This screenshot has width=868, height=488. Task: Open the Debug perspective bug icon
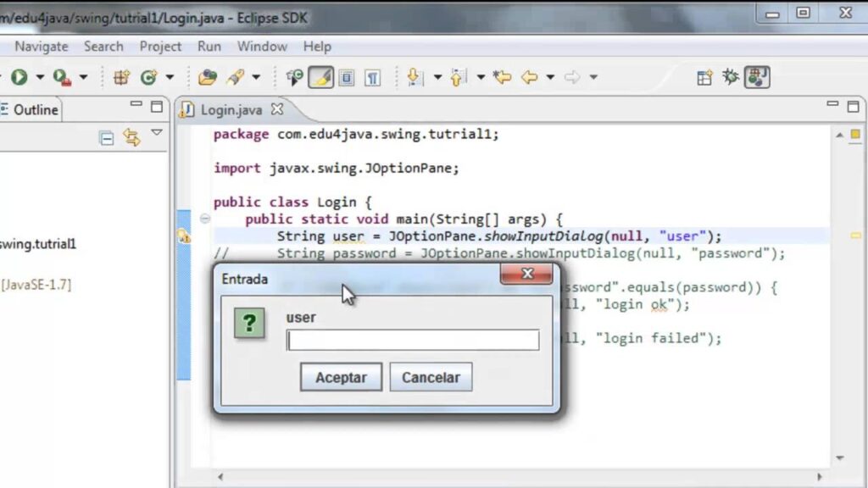point(730,77)
